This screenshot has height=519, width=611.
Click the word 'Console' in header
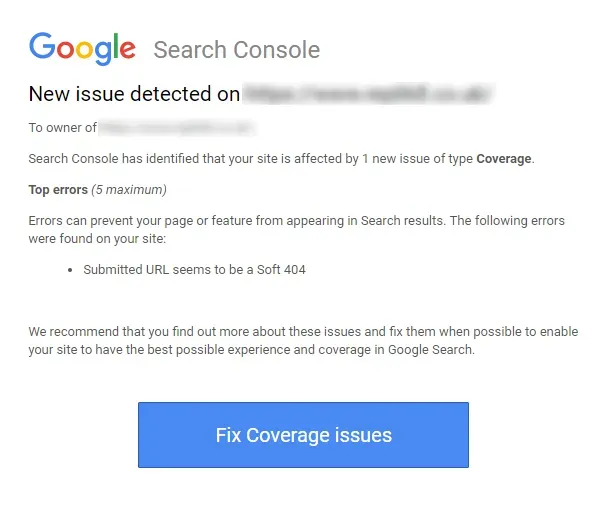point(277,50)
